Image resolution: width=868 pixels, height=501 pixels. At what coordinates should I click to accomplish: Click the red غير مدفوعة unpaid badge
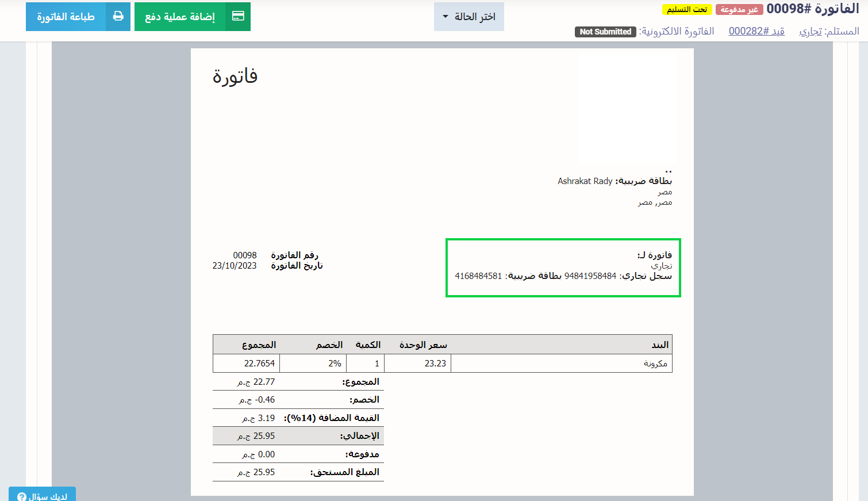(x=739, y=10)
